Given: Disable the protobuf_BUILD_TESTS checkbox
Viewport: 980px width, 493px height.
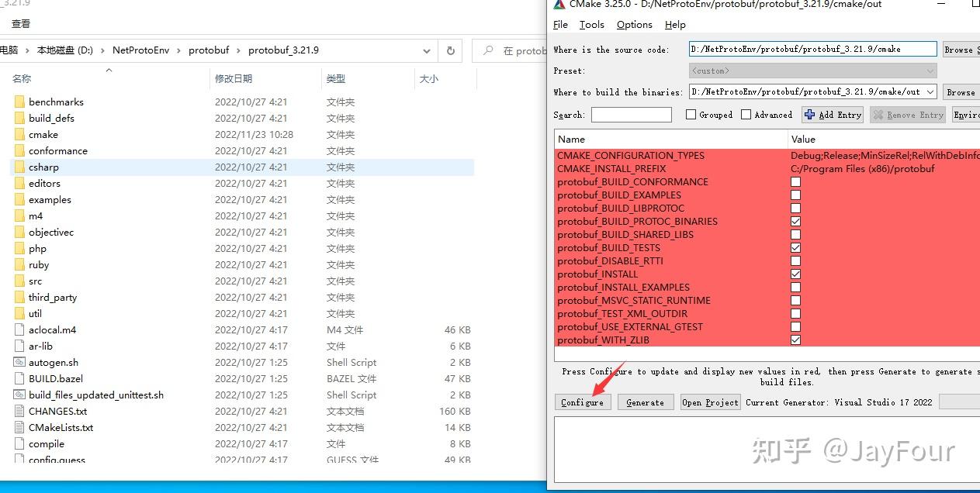Looking at the screenshot, I should click(795, 247).
